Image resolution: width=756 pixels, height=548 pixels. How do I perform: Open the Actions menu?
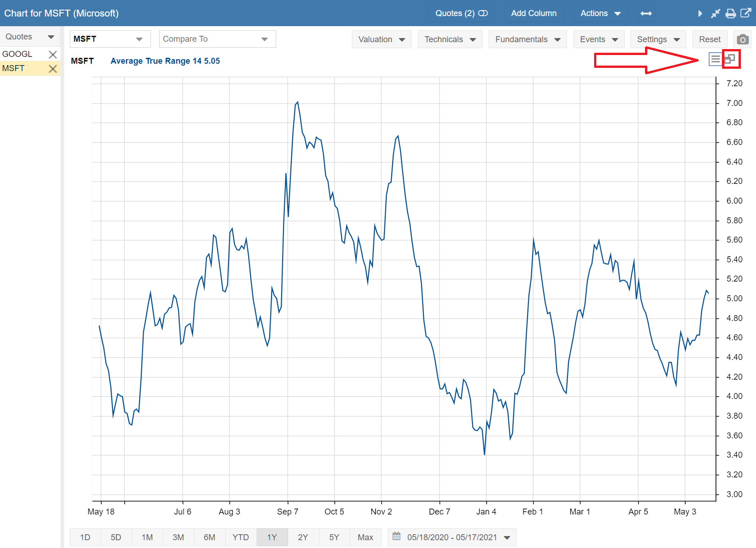[600, 13]
